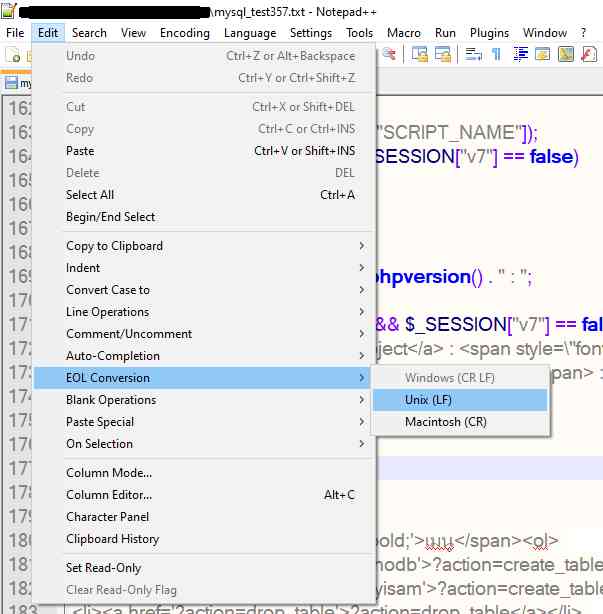This screenshot has width=603, height=614.
Task: Open the Encoding menu in menu bar
Action: pos(185,33)
